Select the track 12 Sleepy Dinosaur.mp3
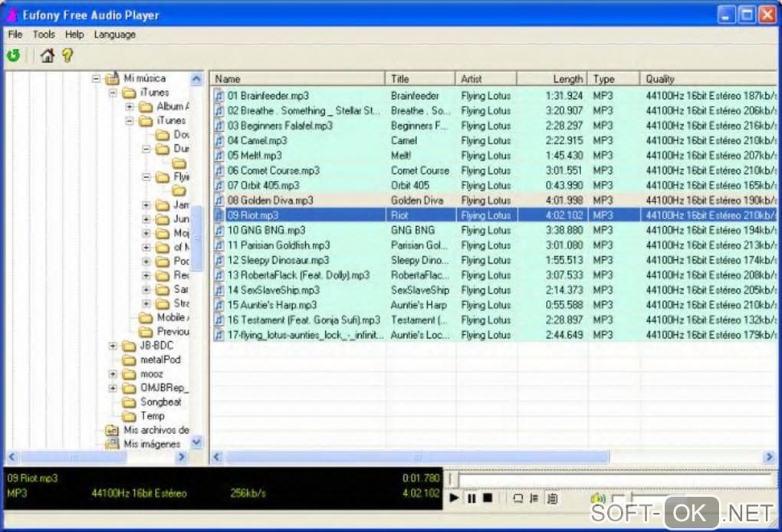Viewport: 782px width, 532px height. (495, 260)
